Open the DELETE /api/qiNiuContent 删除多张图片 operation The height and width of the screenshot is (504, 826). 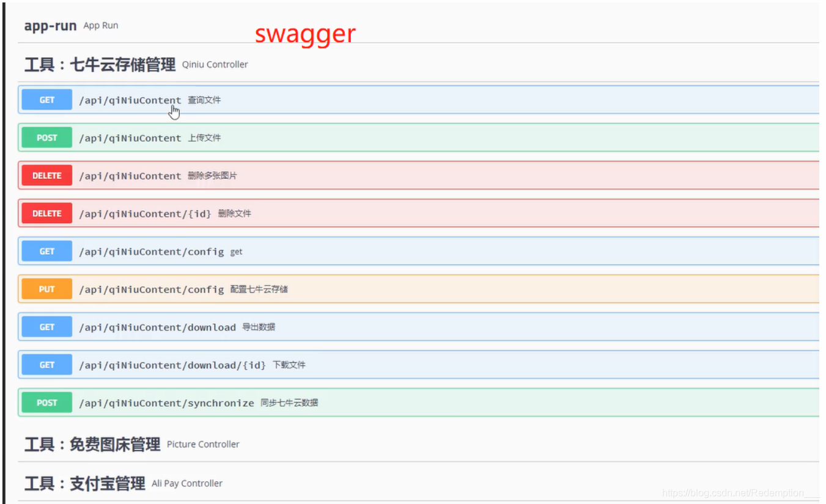[x=419, y=175]
